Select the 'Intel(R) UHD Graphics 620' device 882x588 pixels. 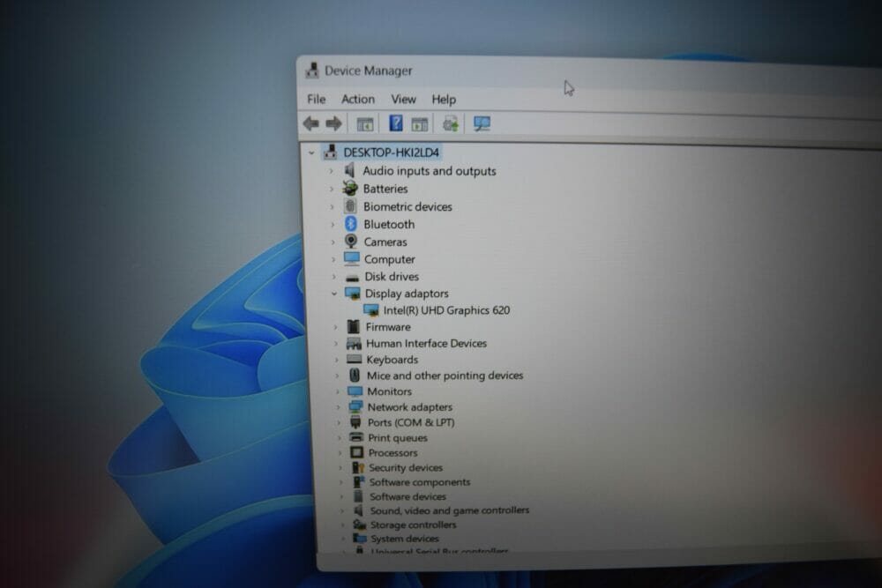pos(446,310)
